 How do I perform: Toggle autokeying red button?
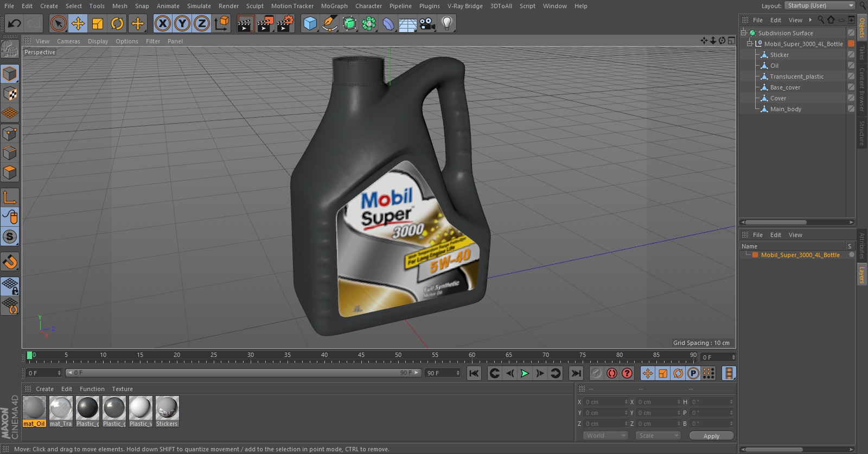[x=612, y=373]
